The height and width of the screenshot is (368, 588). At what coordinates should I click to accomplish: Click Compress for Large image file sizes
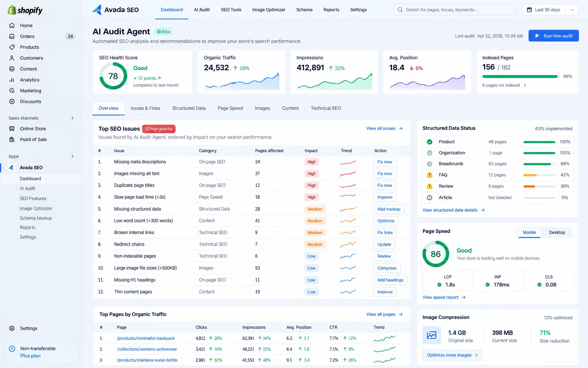point(387,268)
